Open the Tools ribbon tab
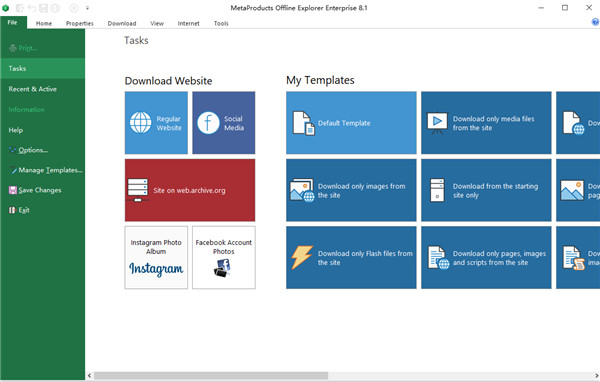The width and height of the screenshot is (600, 382). click(221, 23)
